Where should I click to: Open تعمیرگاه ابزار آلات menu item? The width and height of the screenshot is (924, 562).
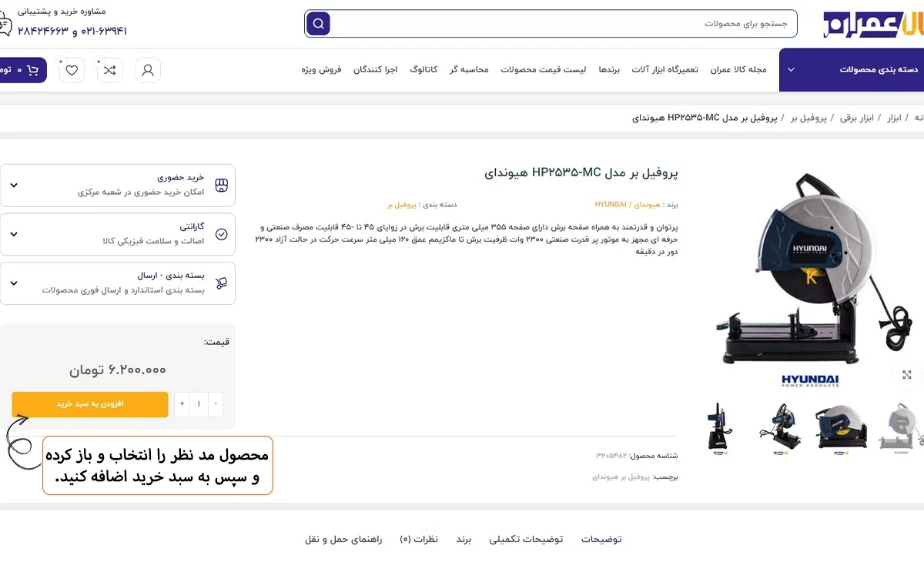click(x=665, y=69)
